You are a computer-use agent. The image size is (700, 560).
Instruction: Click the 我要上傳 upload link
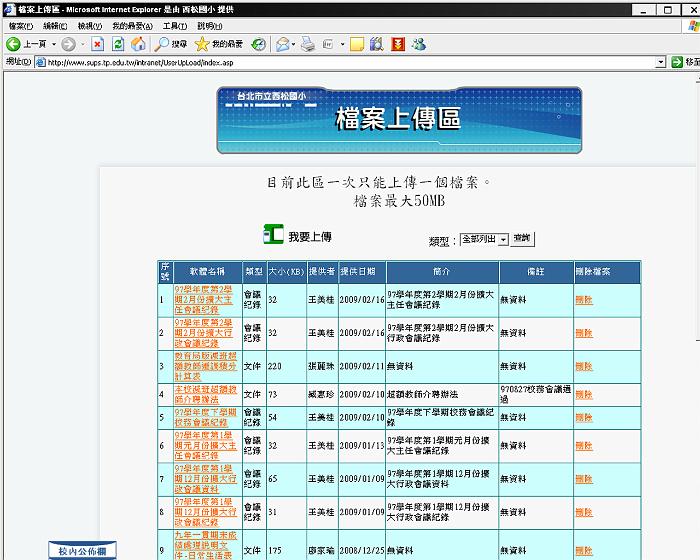[x=310, y=237]
